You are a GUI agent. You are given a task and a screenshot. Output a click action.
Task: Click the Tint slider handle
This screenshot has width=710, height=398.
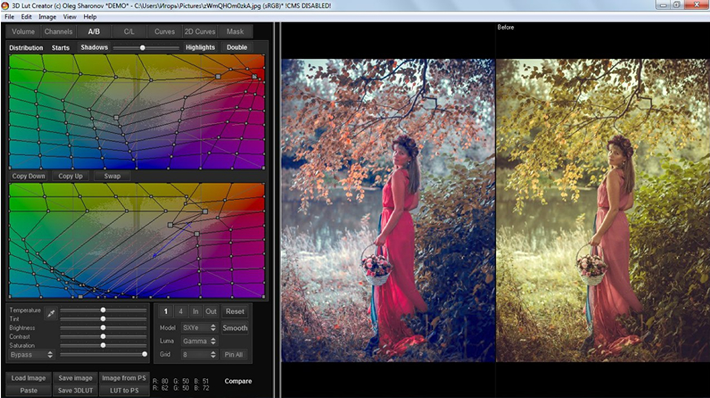[x=103, y=319]
